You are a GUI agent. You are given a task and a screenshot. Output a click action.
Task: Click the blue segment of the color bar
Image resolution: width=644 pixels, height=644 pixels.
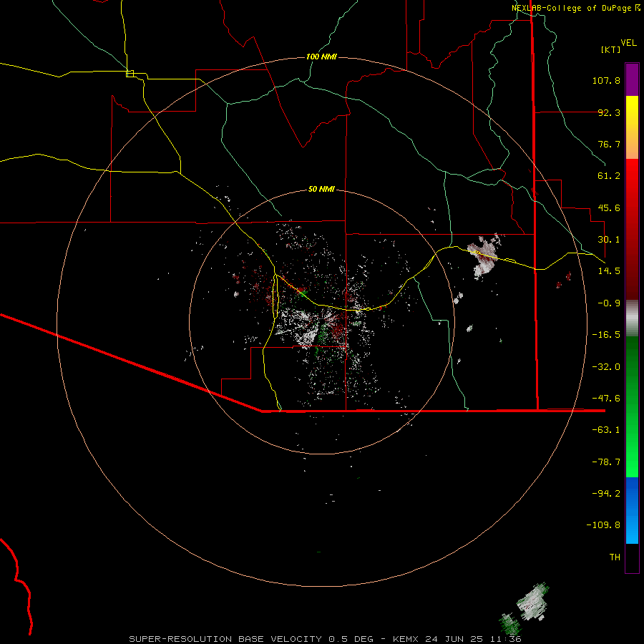[x=632, y=510]
